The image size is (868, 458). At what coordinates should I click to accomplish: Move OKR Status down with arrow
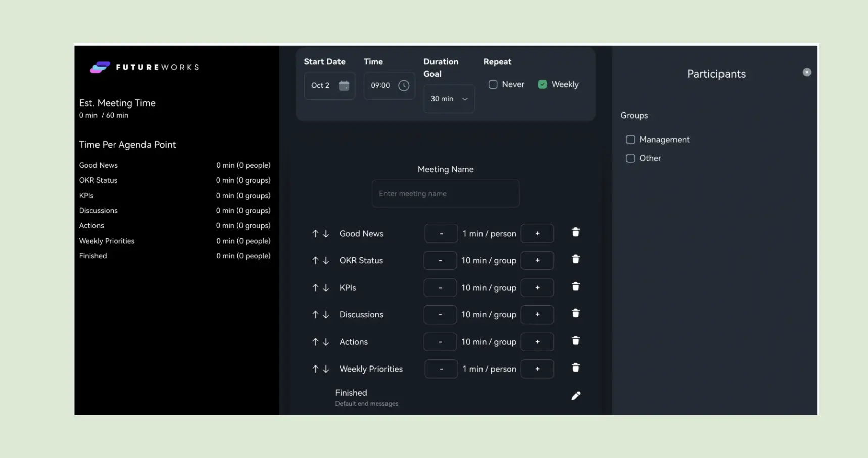tap(326, 260)
